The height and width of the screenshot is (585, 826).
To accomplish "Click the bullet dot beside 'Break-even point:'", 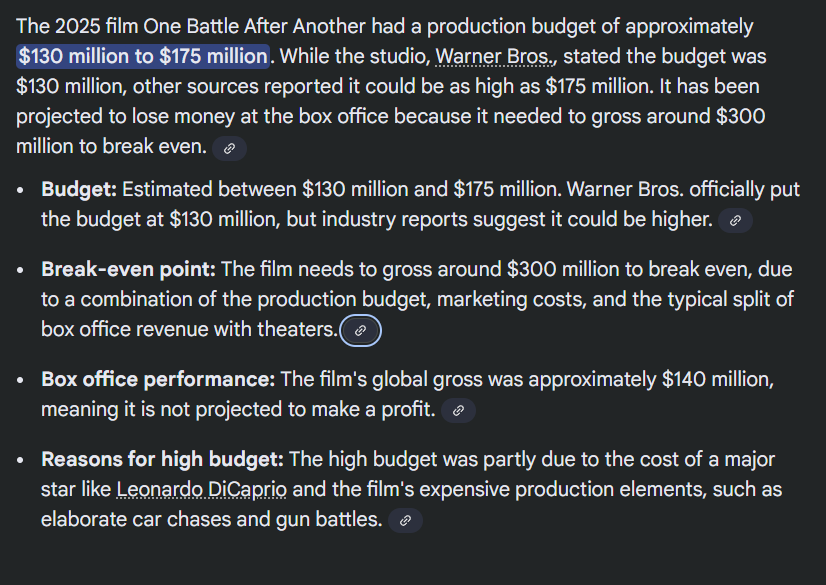I will point(21,270).
